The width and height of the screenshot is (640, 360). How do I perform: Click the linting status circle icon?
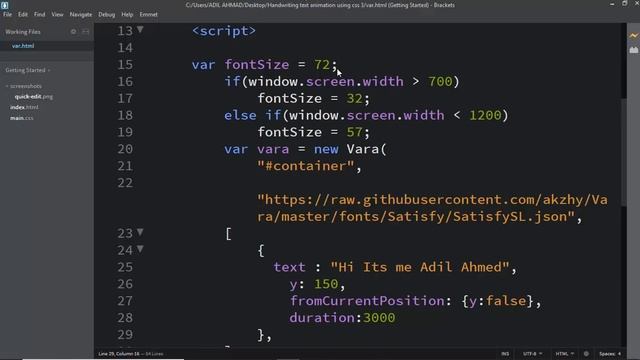586,354
